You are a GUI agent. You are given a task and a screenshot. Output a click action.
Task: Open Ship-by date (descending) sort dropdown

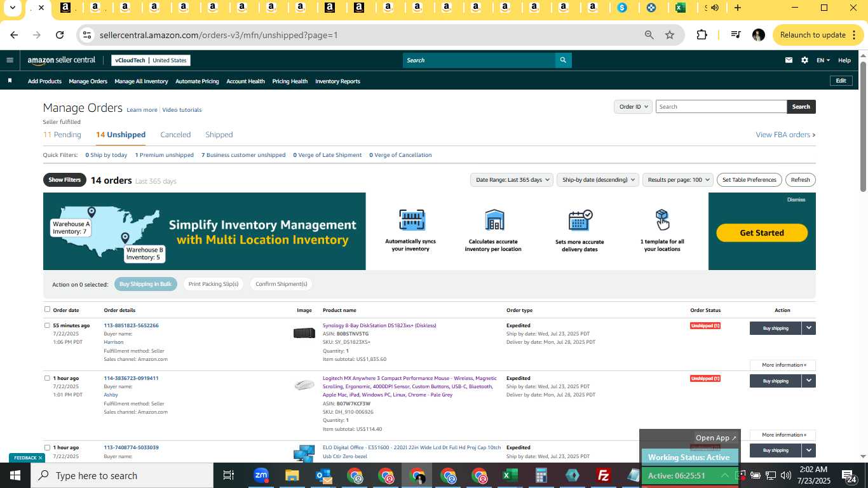[597, 180]
